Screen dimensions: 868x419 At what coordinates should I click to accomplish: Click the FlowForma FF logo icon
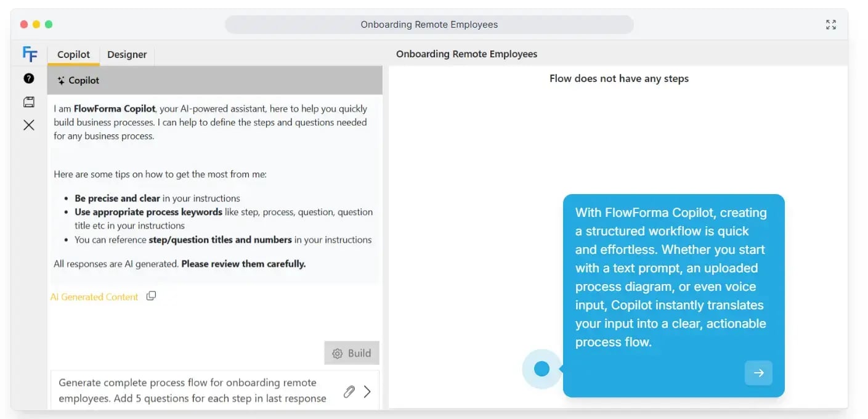[29, 54]
